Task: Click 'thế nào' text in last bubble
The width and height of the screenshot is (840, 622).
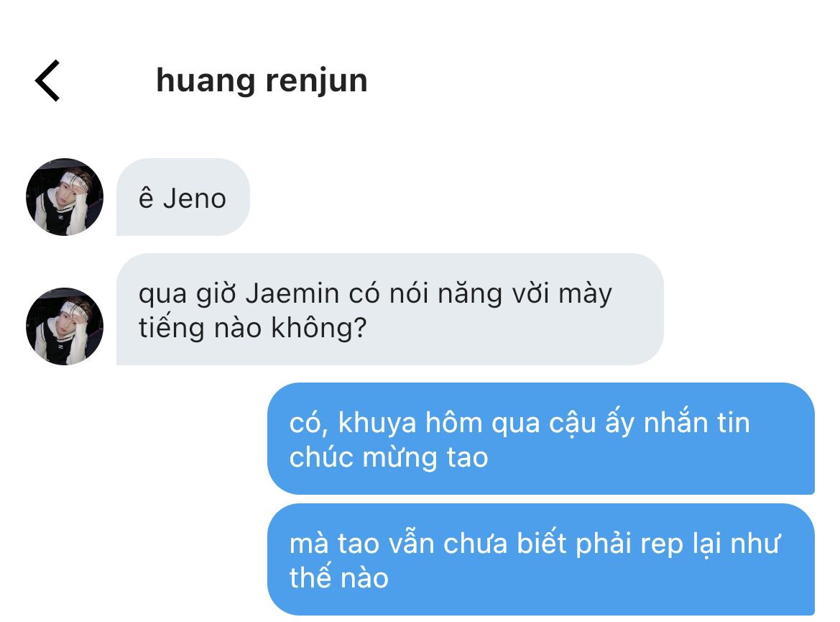Action: point(339,577)
